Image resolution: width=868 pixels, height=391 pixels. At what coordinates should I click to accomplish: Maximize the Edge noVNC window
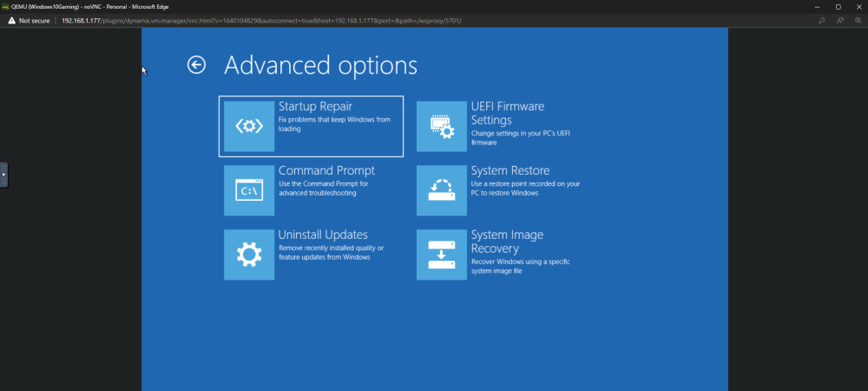click(x=838, y=7)
